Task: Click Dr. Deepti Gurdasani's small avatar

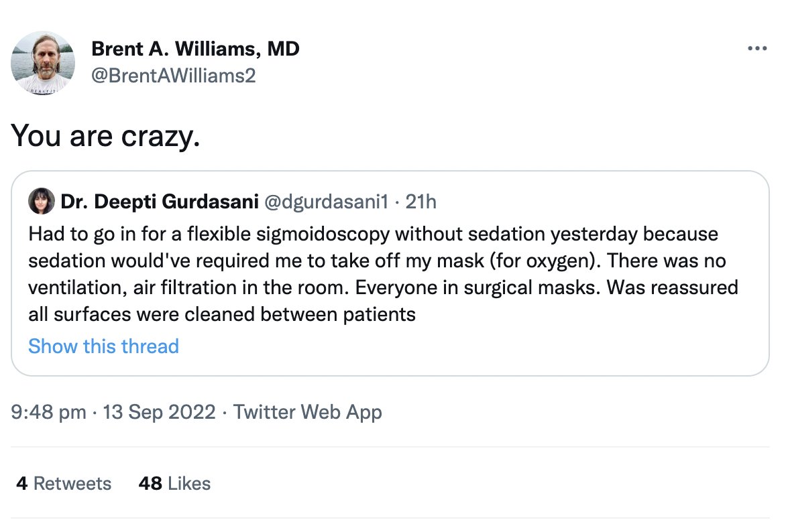Action: [x=42, y=201]
